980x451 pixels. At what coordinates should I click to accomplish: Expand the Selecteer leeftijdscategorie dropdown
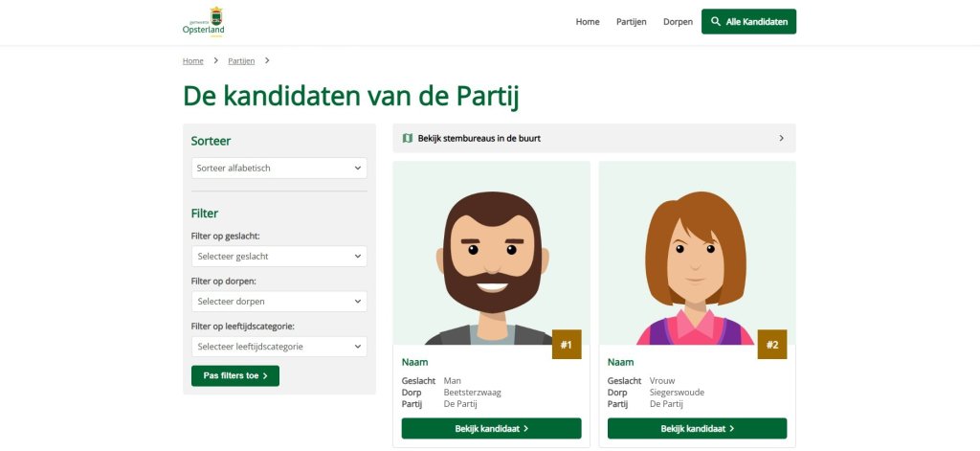point(278,347)
